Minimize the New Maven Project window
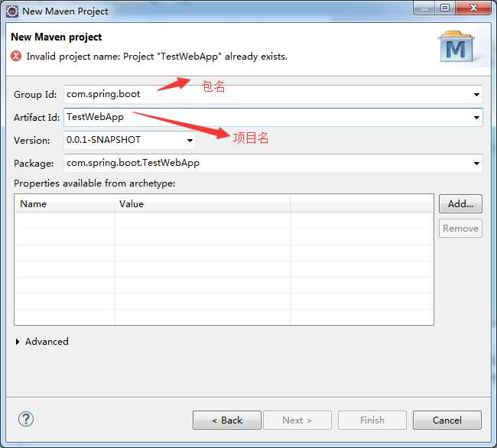The height and width of the screenshot is (448, 497). (x=424, y=8)
